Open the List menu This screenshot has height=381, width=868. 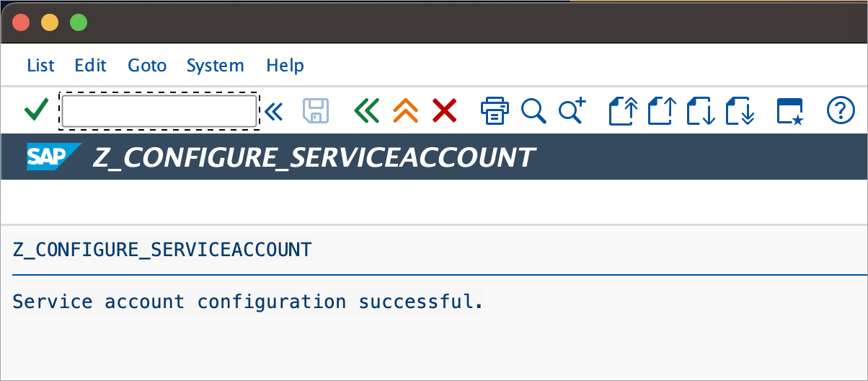click(x=40, y=66)
